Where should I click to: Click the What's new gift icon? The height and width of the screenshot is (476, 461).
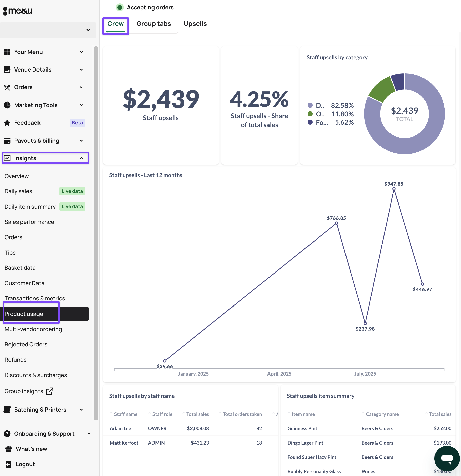pos(9,449)
